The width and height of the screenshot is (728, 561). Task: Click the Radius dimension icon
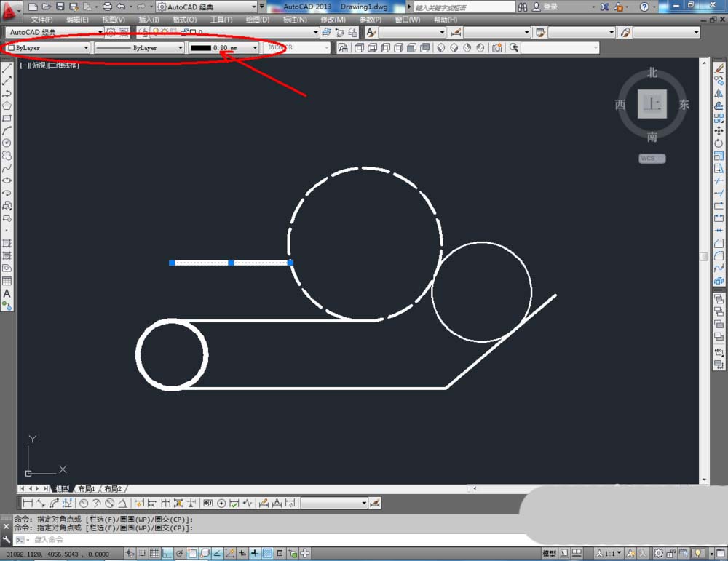click(x=84, y=503)
